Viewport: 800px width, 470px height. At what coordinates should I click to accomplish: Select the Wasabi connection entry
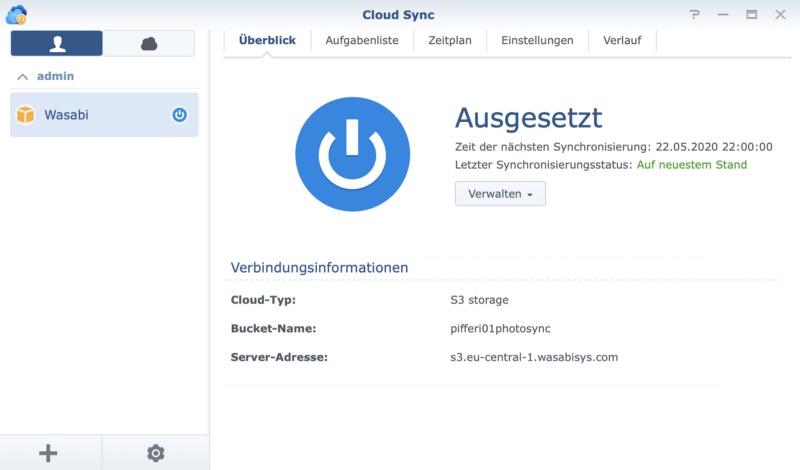[x=104, y=115]
